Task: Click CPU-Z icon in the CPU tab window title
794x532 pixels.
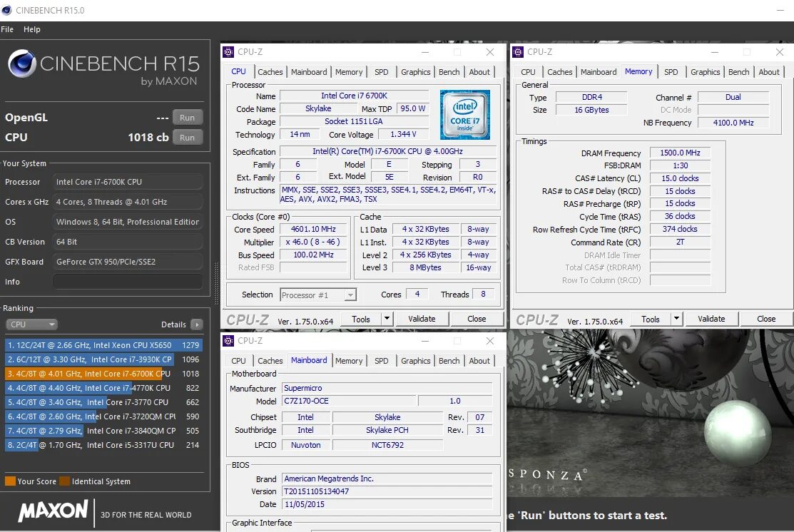Action: pyautogui.click(x=228, y=51)
